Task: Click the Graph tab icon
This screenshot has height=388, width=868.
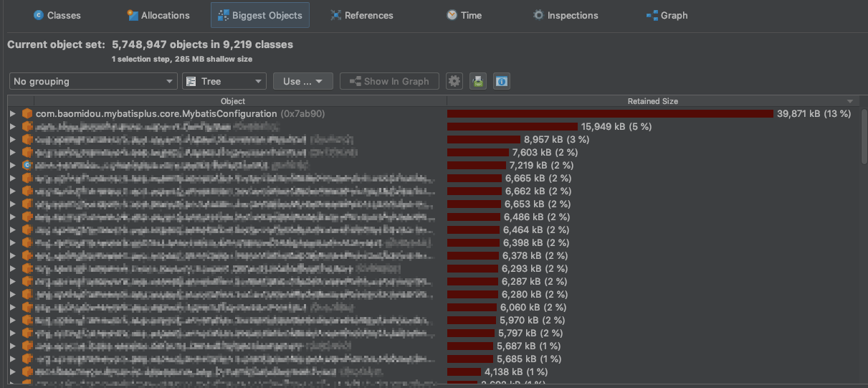Action: pos(652,15)
